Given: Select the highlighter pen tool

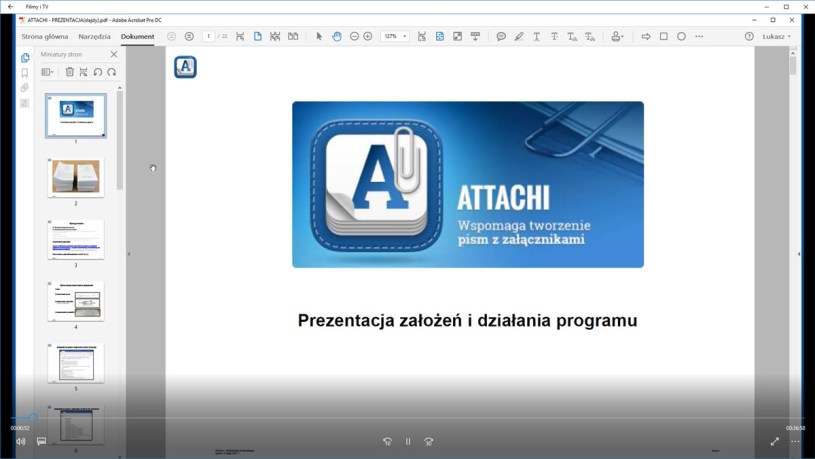Looking at the screenshot, I should 518,36.
